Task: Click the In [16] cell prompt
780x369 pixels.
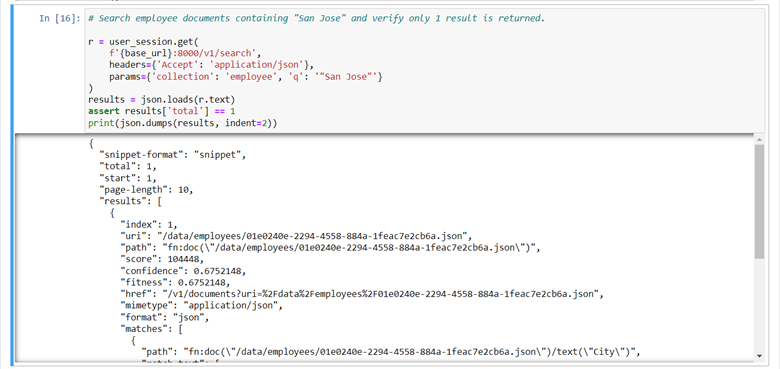Action: click(x=59, y=18)
